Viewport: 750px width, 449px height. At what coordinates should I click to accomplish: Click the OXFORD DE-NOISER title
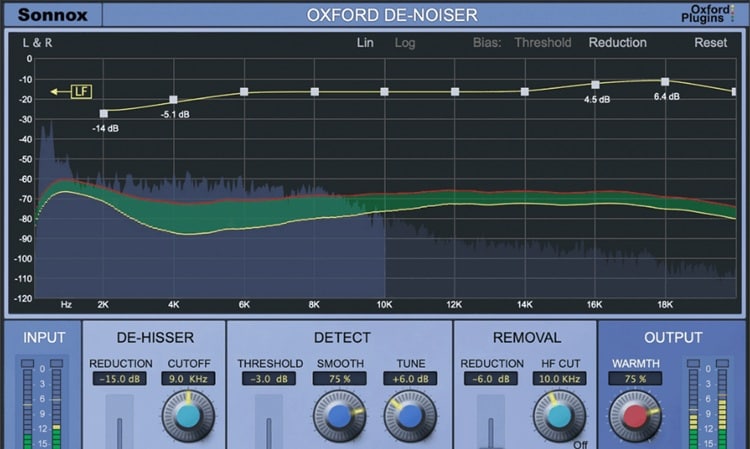pos(392,15)
